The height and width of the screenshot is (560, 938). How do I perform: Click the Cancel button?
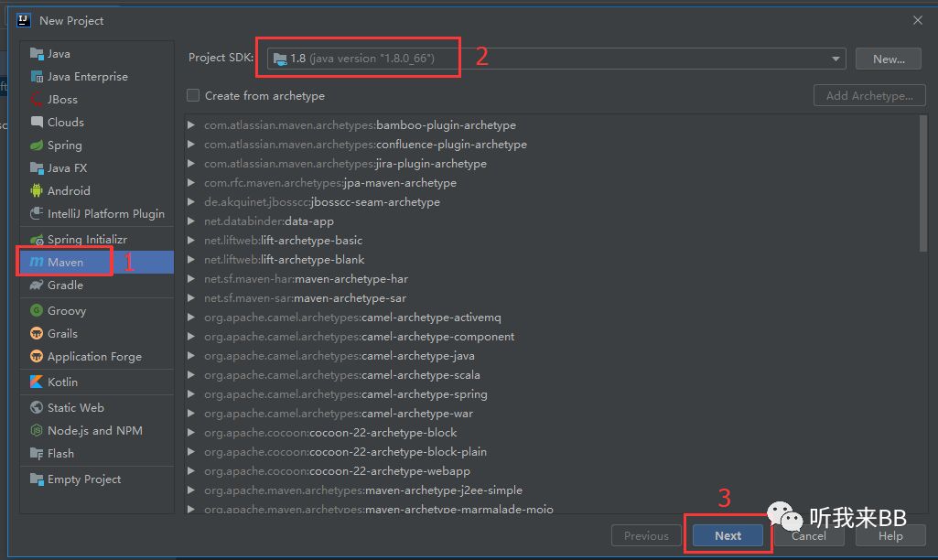pyautogui.click(x=809, y=535)
